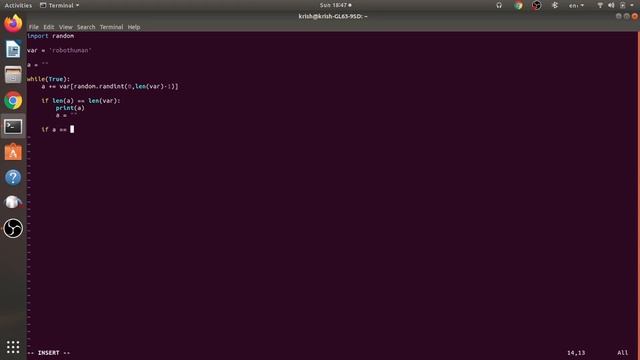This screenshot has height=360, width=640.
Task: Open the Search menu
Action: [86, 27]
